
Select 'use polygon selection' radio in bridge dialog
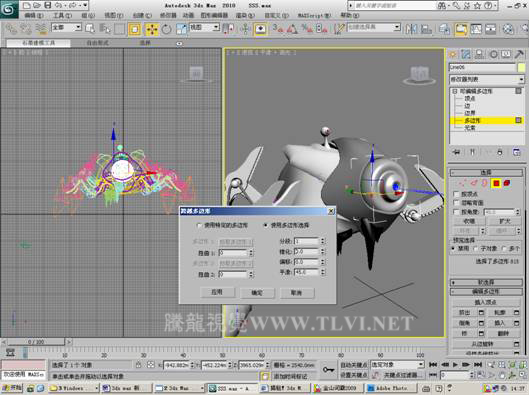tap(266, 225)
